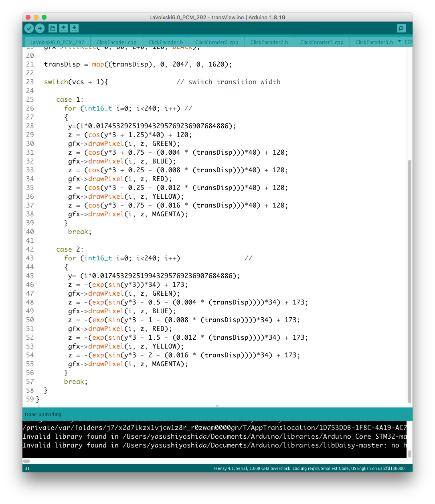Click the 'transDisp = map(' code line
435x504 pixels.
pos(138,64)
